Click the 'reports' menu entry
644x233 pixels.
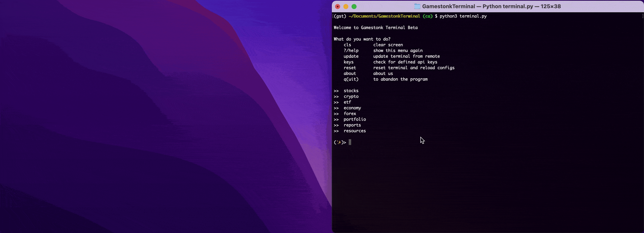(352, 125)
